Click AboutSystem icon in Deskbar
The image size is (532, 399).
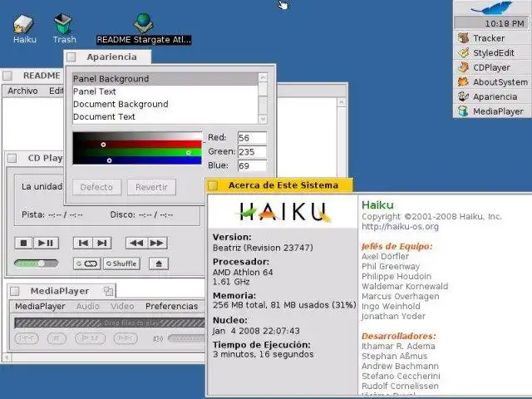click(x=464, y=81)
